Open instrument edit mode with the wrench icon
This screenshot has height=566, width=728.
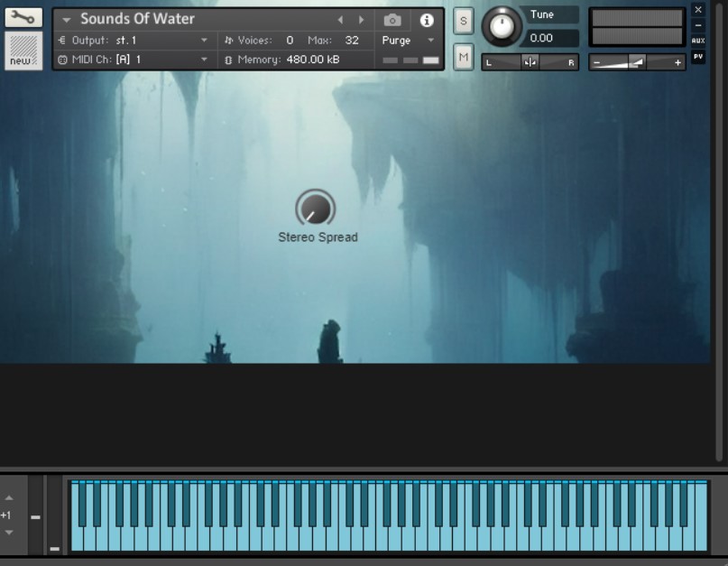[x=23, y=18]
